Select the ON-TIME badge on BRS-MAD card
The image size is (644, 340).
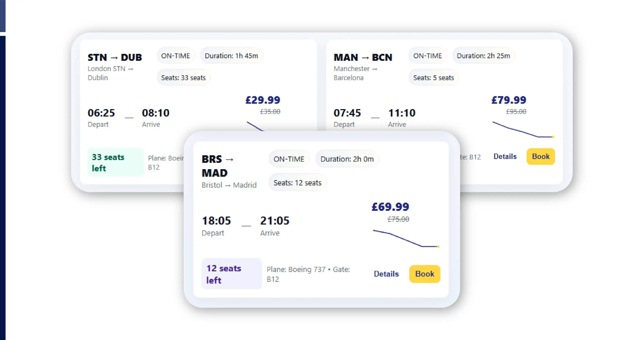(289, 159)
